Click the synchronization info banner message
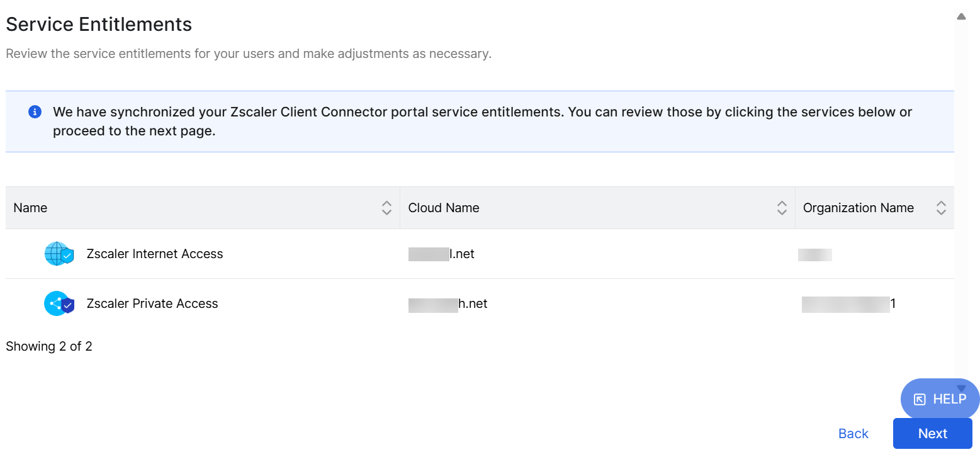The width and height of the screenshot is (980, 452). coord(482,121)
